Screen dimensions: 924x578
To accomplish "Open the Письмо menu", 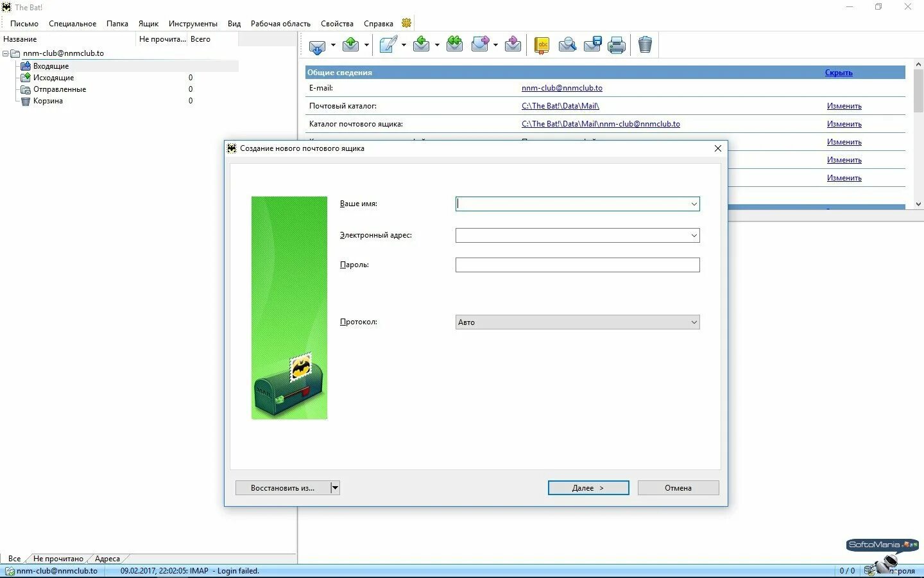I will pyautogui.click(x=24, y=24).
